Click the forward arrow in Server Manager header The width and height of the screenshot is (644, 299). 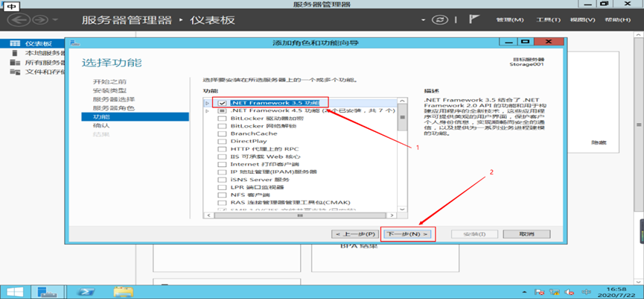(x=40, y=19)
